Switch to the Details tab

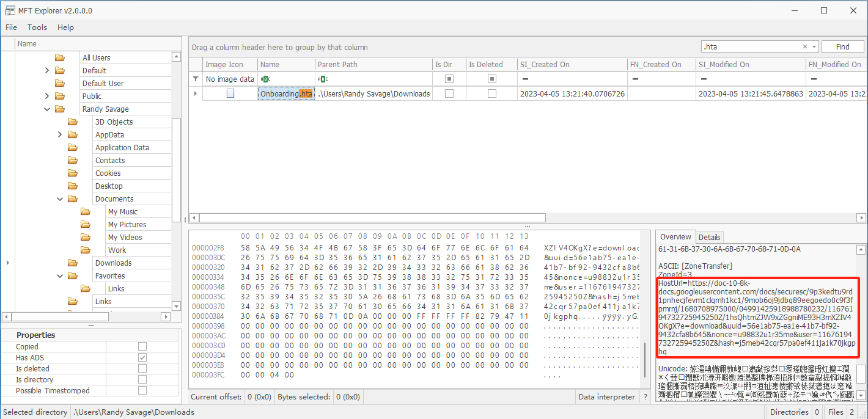[709, 237]
